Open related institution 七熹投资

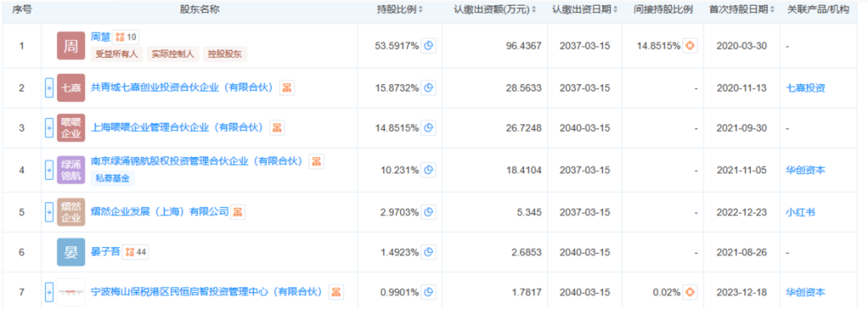pos(805,88)
